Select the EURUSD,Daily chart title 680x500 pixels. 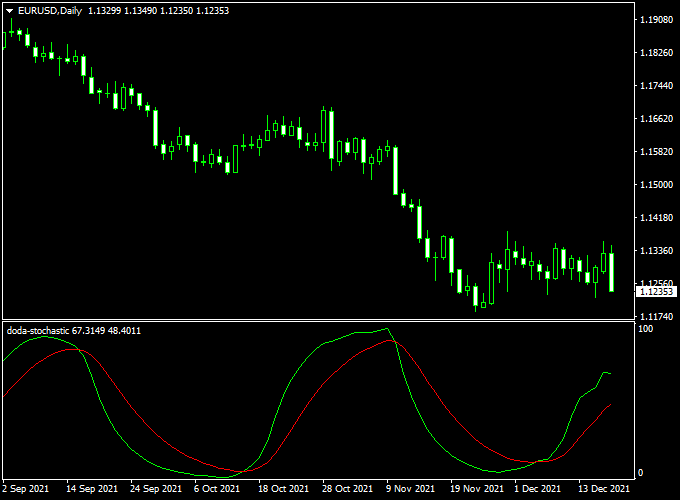coord(50,11)
